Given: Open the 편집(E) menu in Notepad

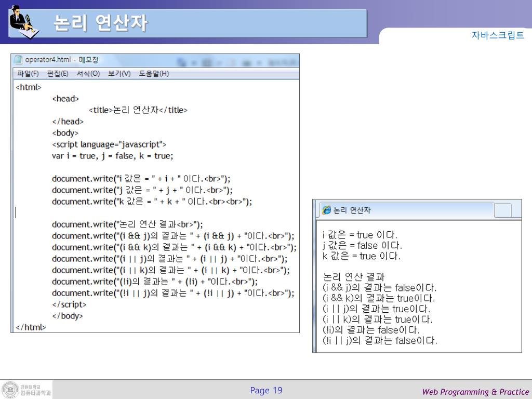Looking at the screenshot, I should (58, 74).
